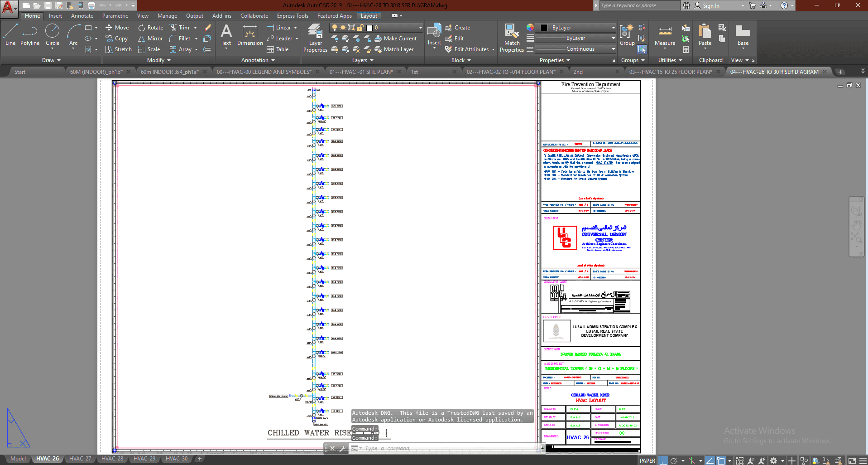
Task: Toggle layer on/off lightbulb in layer dropdown
Action: (335, 28)
